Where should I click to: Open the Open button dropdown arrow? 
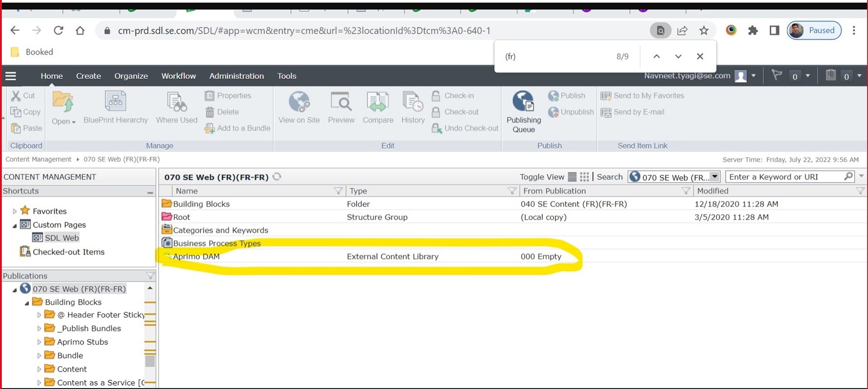[73, 122]
